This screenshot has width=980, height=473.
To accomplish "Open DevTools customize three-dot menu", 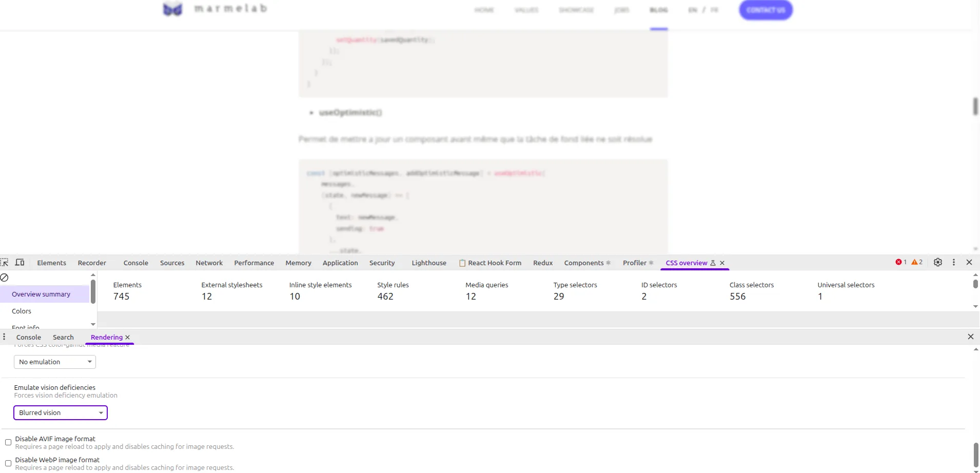I will pos(953,262).
